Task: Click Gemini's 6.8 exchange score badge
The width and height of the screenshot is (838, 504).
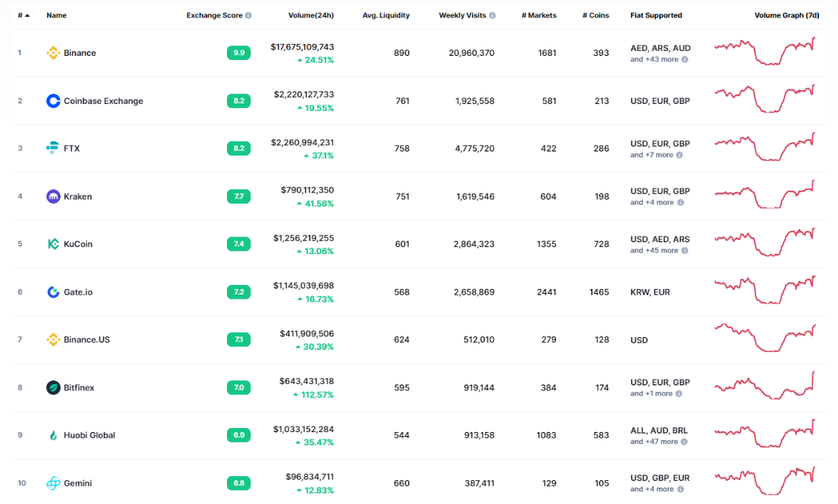Action: (239, 484)
